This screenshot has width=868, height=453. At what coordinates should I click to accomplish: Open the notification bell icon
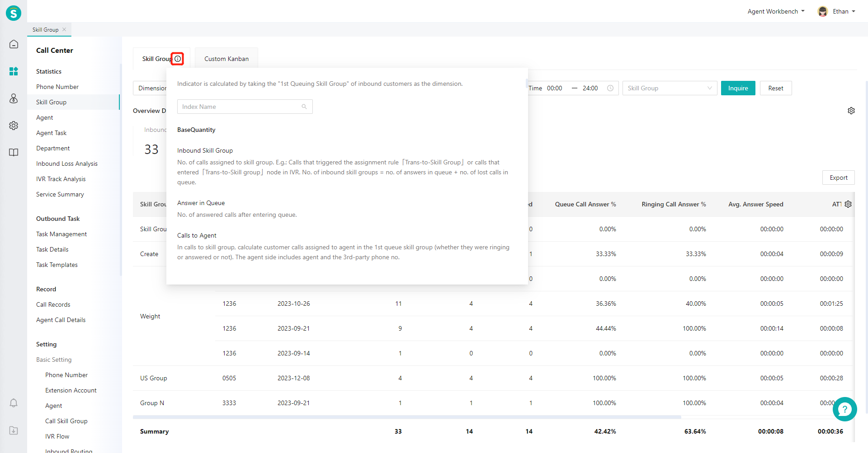click(14, 403)
